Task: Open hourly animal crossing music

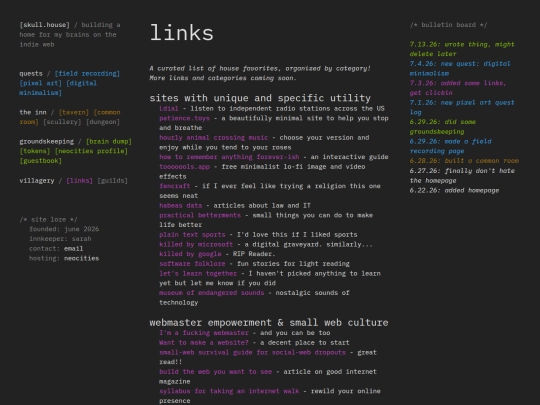Action: tap(214, 137)
